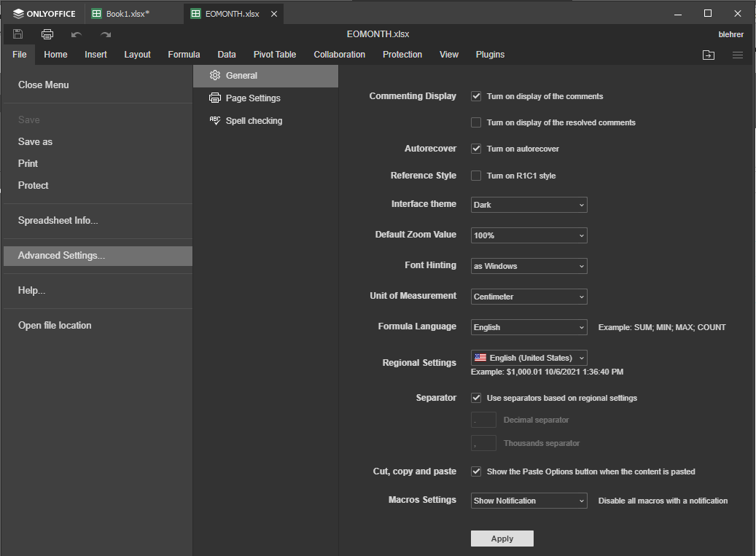Click the General gear icon
The height and width of the screenshot is (556, 756).
215,75
